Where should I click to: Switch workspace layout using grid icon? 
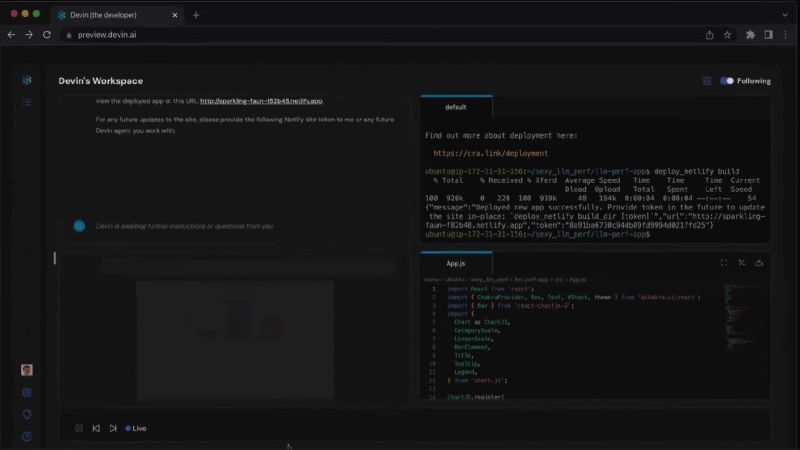tap(707, 81)
